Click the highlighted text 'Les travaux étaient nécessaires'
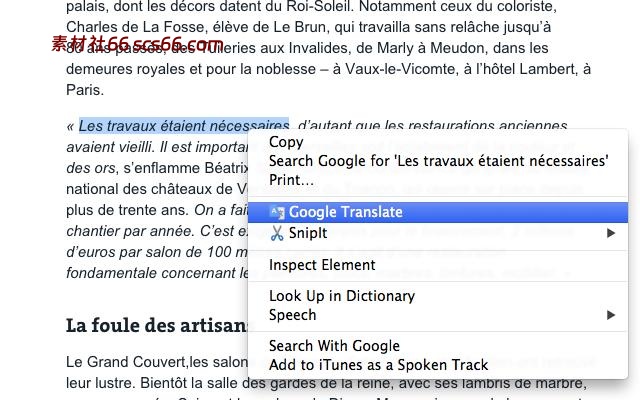640x400 pixels. coord(183,126)
